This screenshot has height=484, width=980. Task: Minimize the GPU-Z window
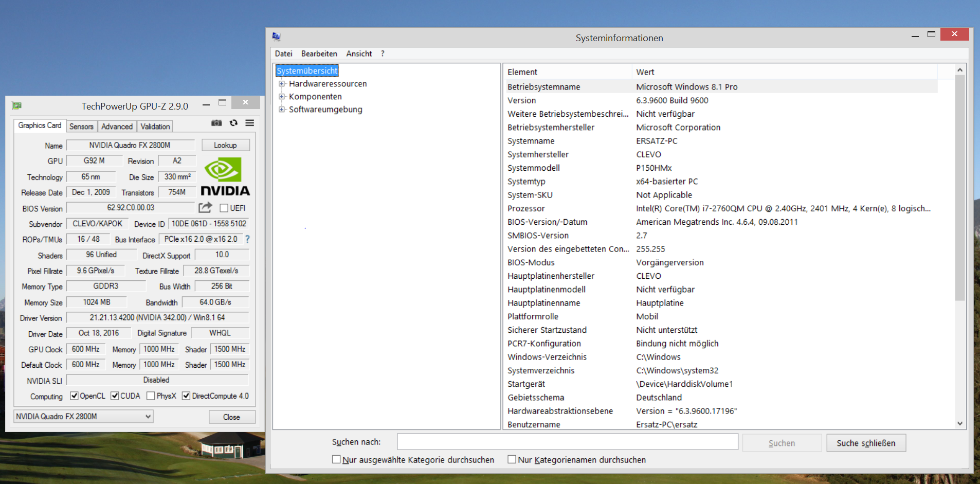[x=206, y=104]
